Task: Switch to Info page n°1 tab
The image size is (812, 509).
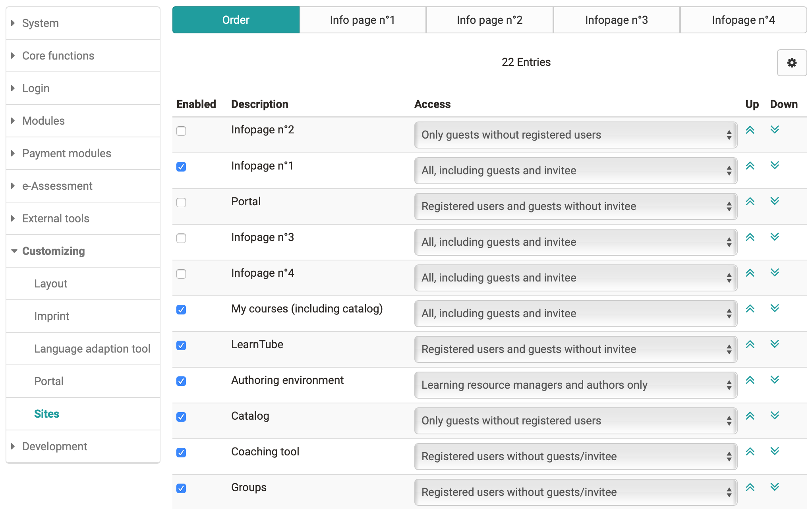Action: coord(362,20)
